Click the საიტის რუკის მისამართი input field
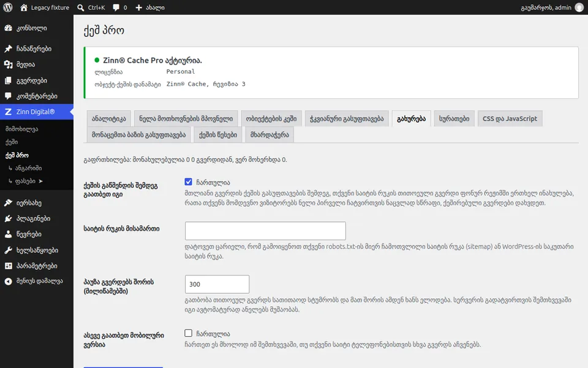The width and height of the screenshot is (588, 368). [x=265, y=231]
